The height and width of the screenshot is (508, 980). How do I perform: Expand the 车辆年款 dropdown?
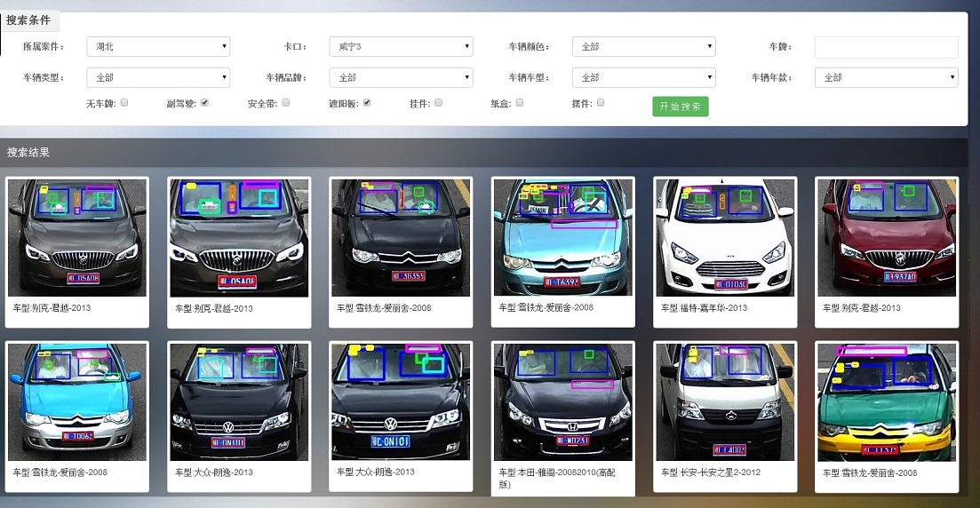point(886,77)
